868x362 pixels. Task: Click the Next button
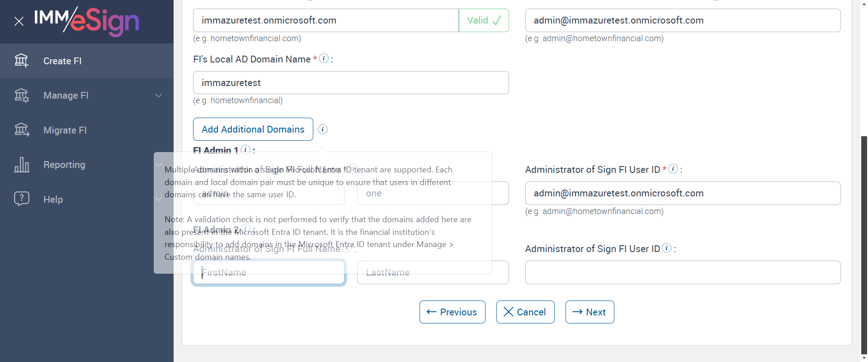click(x=590, y=312)
